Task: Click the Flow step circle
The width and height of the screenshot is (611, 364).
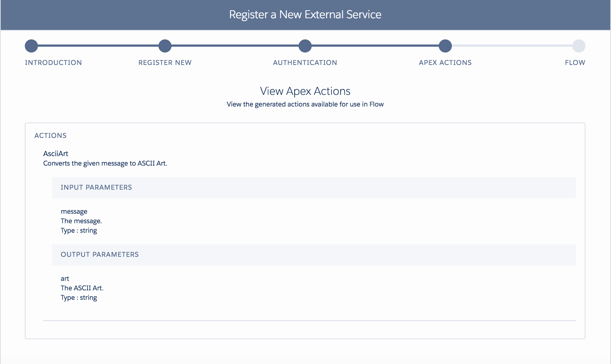Action: 579,46
